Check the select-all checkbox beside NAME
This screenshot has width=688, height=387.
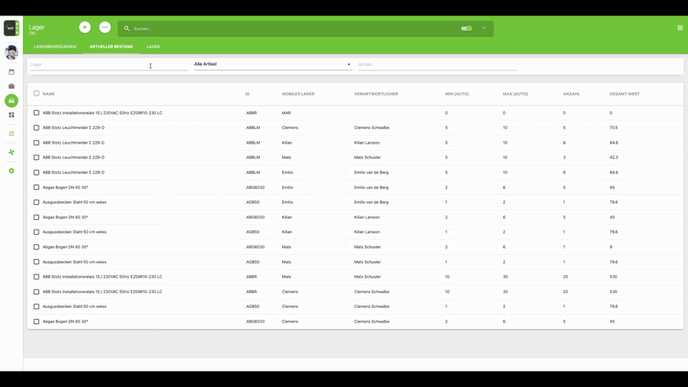[x=36, y=93]
